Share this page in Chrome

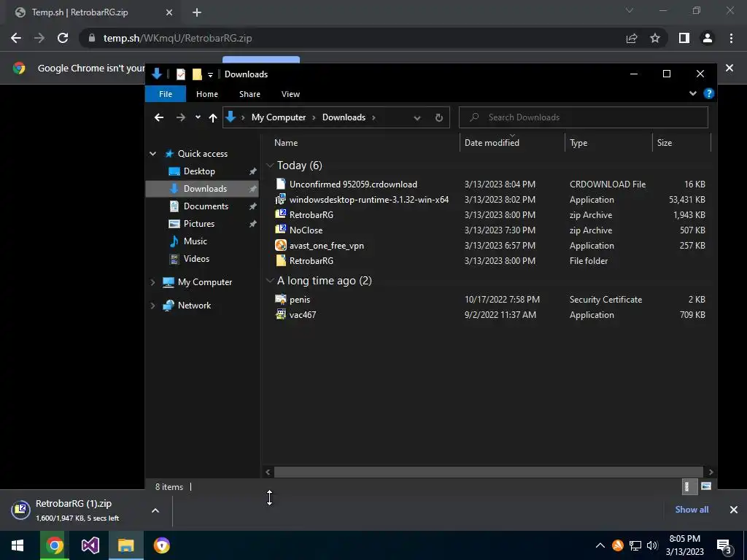(632, 38)
